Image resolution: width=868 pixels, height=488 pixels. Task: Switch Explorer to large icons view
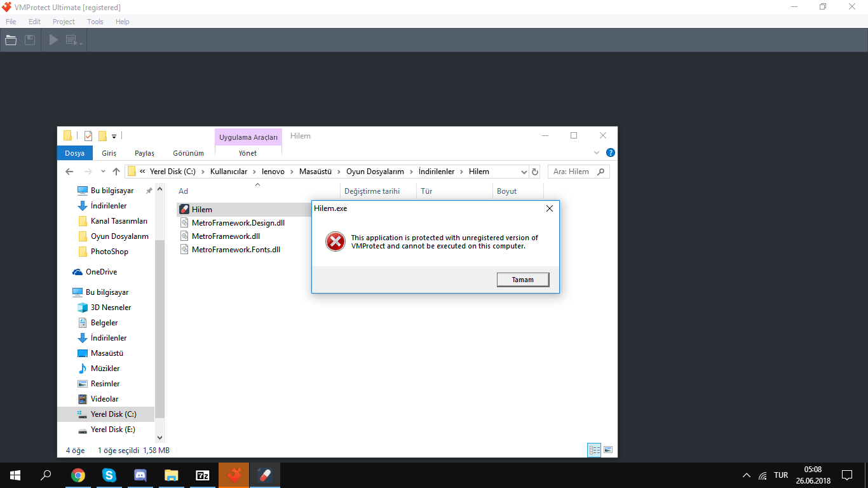(x=608, y=450)
